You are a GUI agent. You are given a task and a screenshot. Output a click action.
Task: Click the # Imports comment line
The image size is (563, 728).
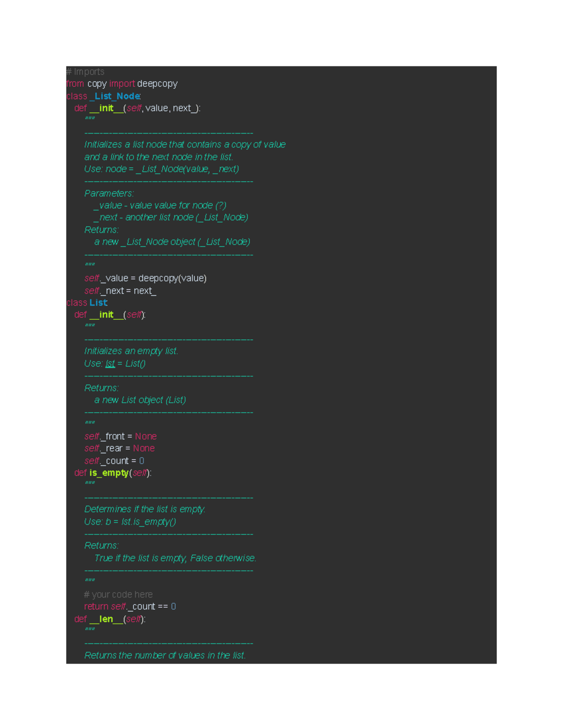(x=85, y=71)
